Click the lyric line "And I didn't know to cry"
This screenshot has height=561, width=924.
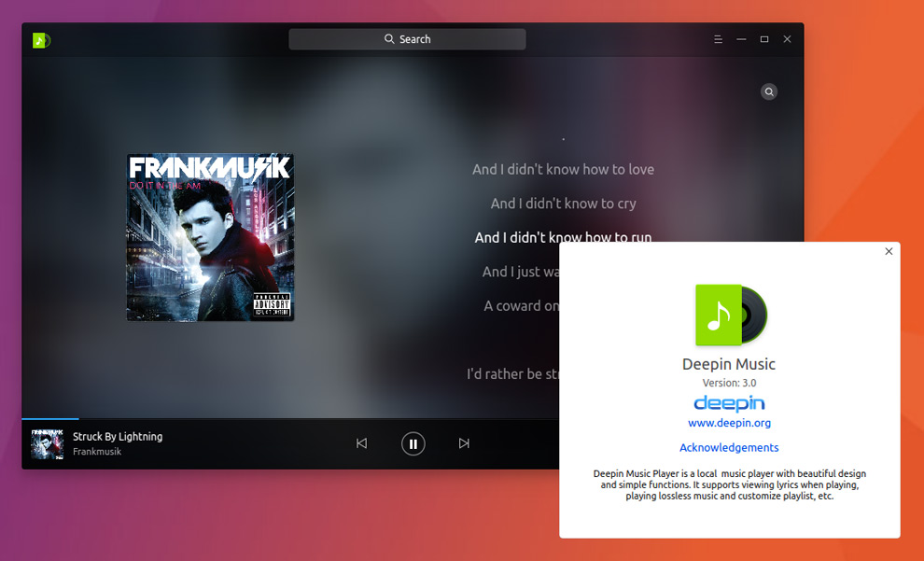click(563, 203)
